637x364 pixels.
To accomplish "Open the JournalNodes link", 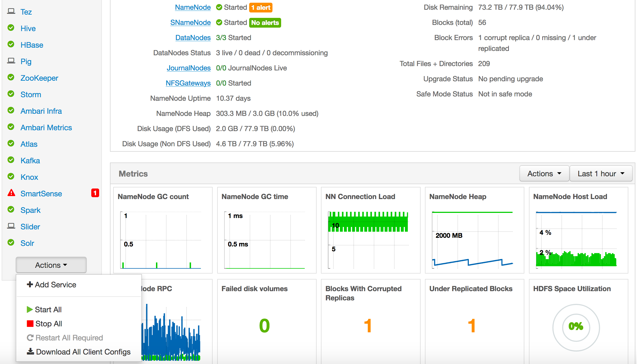I will click(189, 68).
